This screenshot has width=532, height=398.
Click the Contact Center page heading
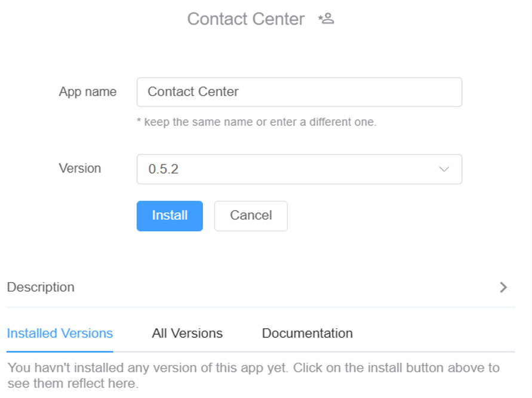point(245,19)
